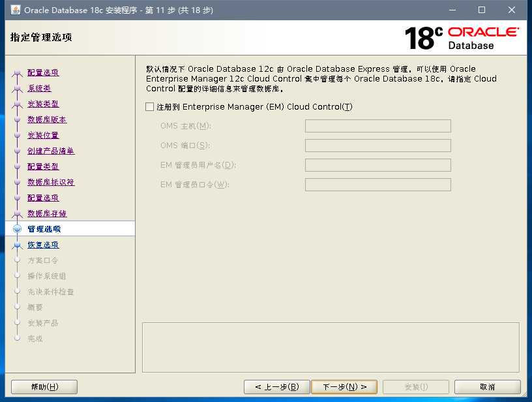Click the Java installer icon in title bar

coord(15,10)
